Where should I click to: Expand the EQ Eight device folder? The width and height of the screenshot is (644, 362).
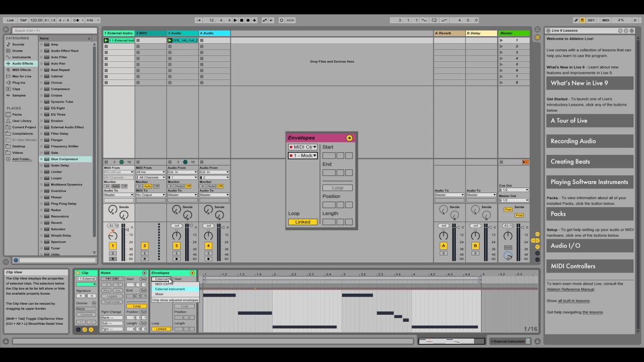[x=42, y=108]
